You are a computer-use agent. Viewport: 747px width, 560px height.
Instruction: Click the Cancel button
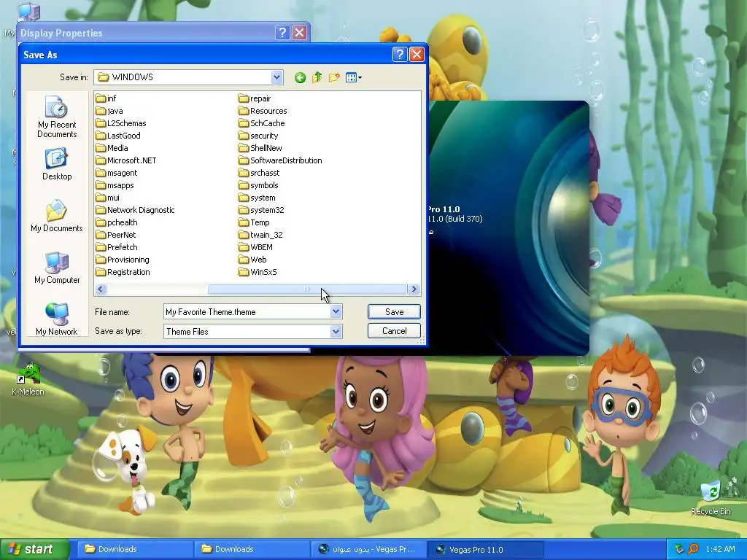(394, 330)
